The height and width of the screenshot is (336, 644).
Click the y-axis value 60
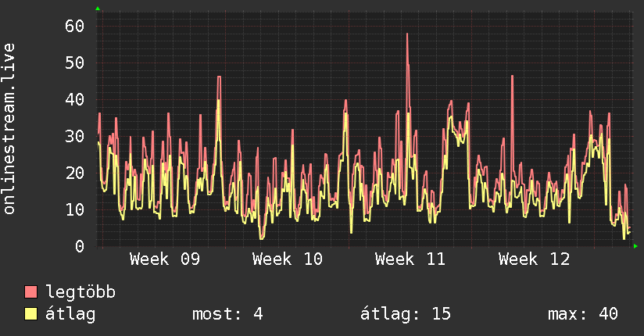click(75, 27)
